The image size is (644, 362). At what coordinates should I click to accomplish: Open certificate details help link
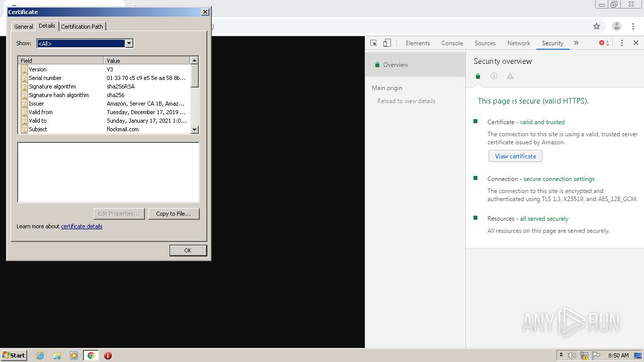click(x=82, y=226)
